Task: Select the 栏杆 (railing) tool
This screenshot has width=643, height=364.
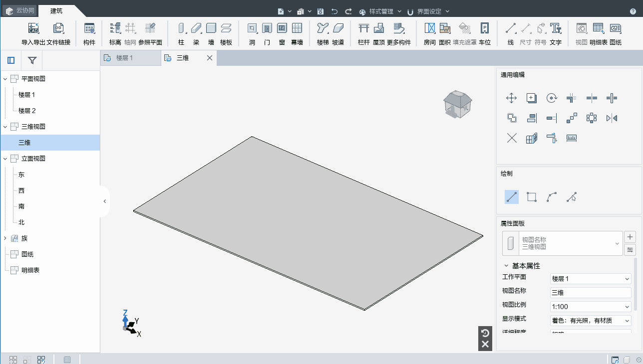Action: (364, 33)
